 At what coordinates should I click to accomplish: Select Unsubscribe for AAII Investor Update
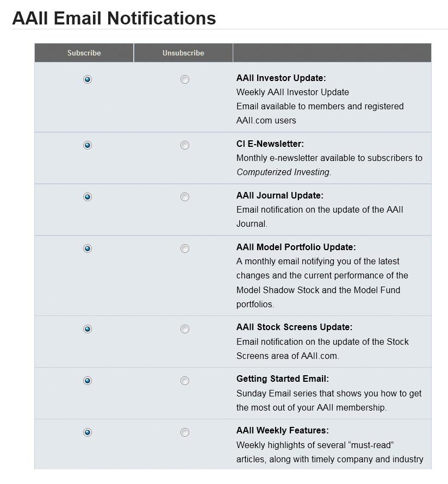click(184, 79)
